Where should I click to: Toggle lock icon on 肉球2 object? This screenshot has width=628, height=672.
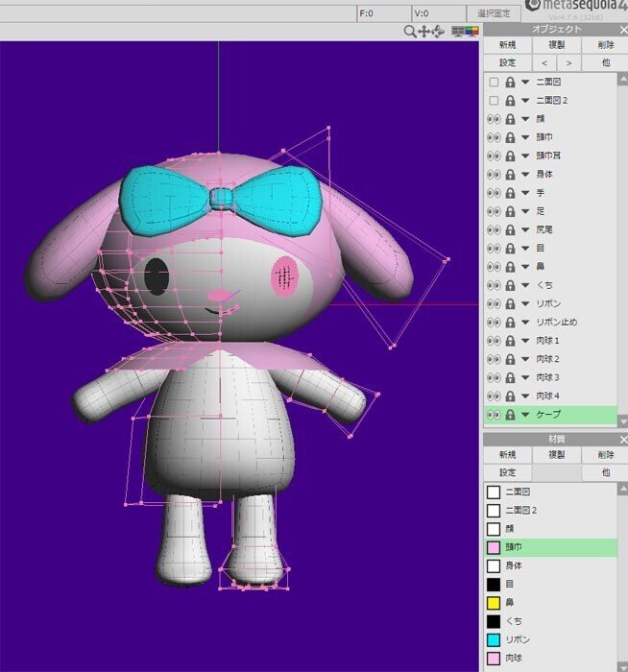510,359
